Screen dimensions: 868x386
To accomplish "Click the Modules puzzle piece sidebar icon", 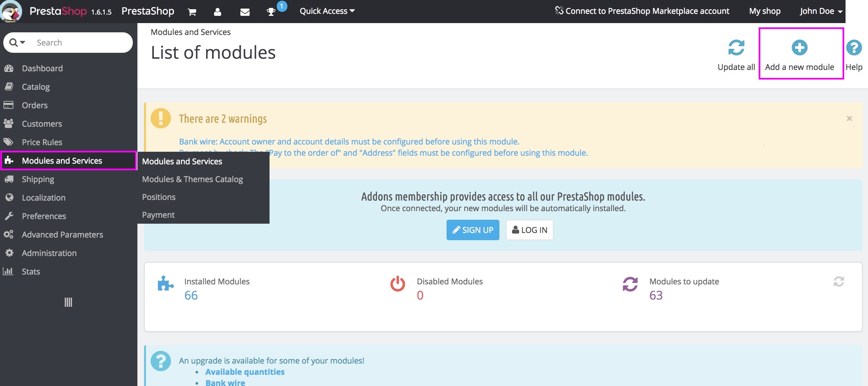I will click(9, 160).
